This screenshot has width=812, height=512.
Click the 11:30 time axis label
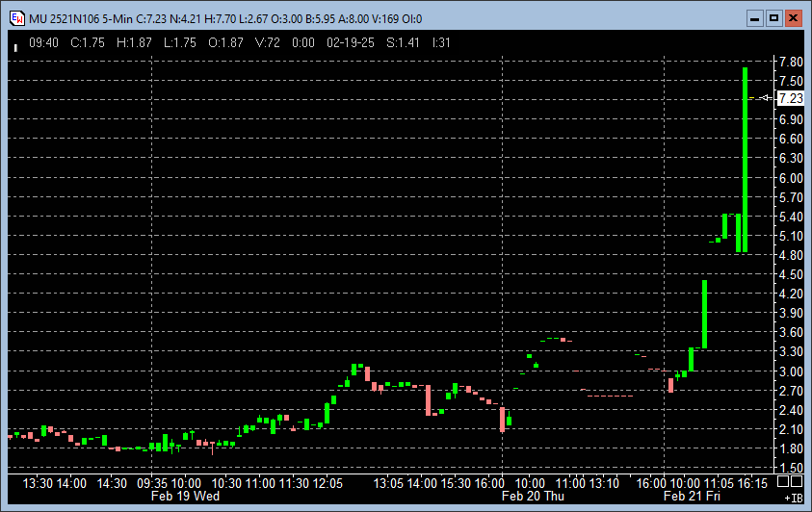tap(294, 483)
